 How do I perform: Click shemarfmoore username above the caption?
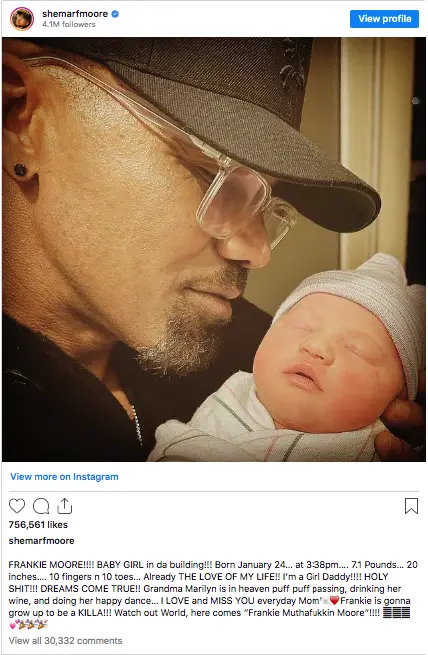click(41, 541)
